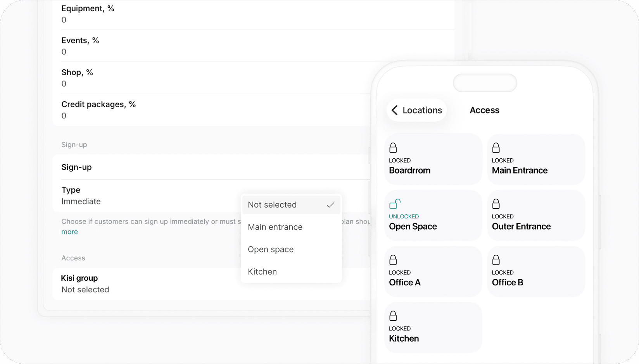639x364 pixels.
Task: Click the teal more link
Action: click(69, 232)
